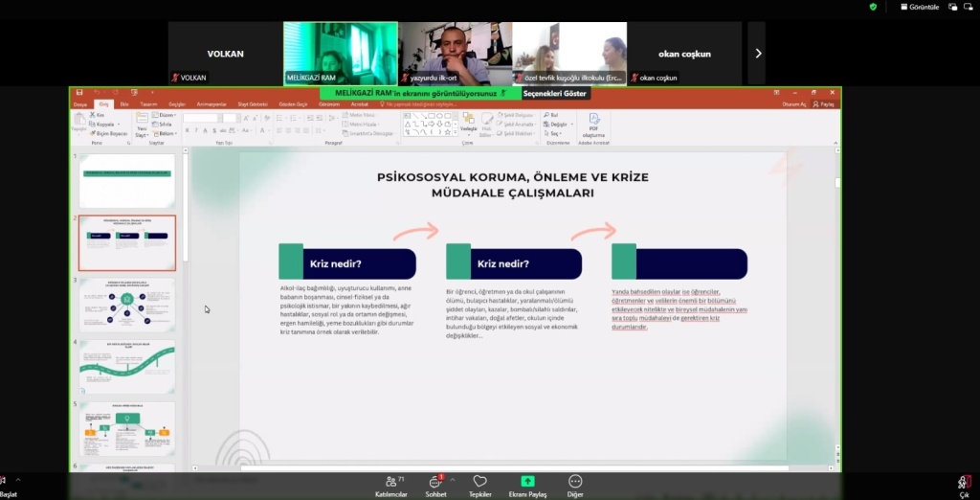Image resolution: width=980 pixels, height=500 pixels.
Task: Click the green encryption shield icon
Action: 873,7
